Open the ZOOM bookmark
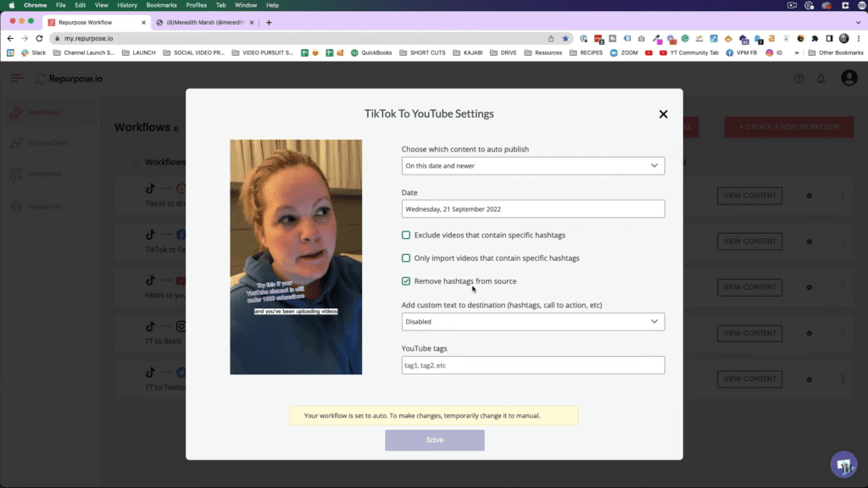 coord(624,53)
